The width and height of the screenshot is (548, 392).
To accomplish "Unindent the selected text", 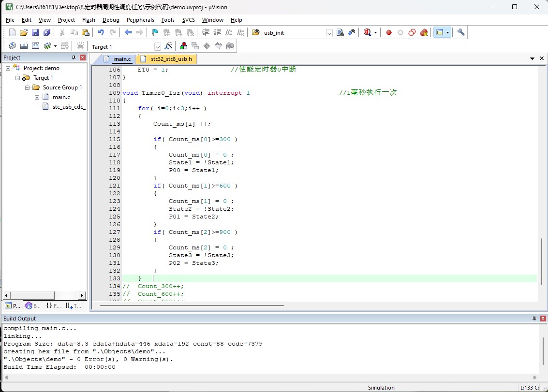I will (x=217, y=32).
